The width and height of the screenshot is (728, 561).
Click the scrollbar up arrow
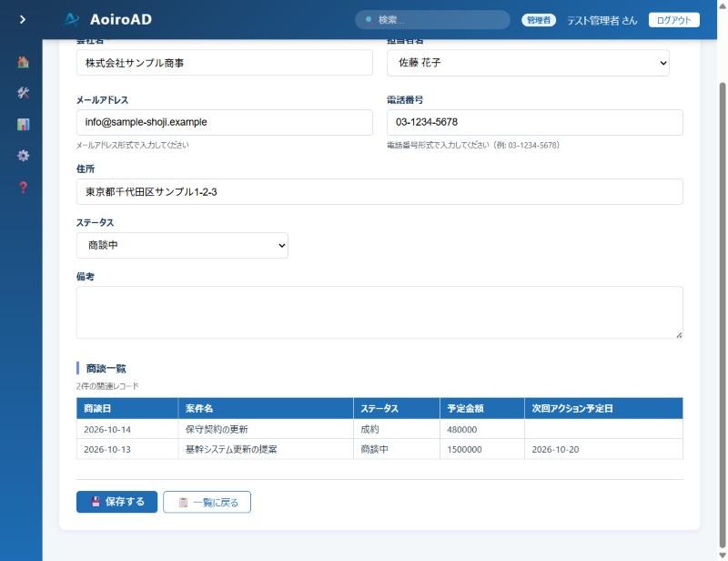tap(723, 5)
